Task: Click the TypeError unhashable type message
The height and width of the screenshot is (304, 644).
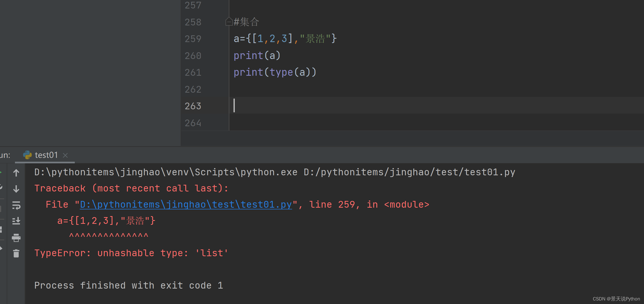Action: click(x=131, y=253)
